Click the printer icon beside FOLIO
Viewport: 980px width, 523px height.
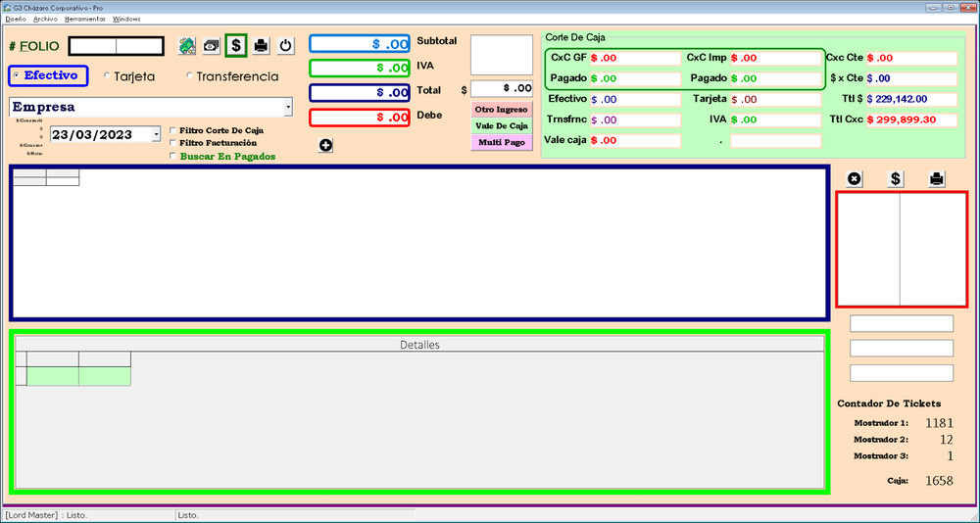pyautogui.click(x=262, y=46)
